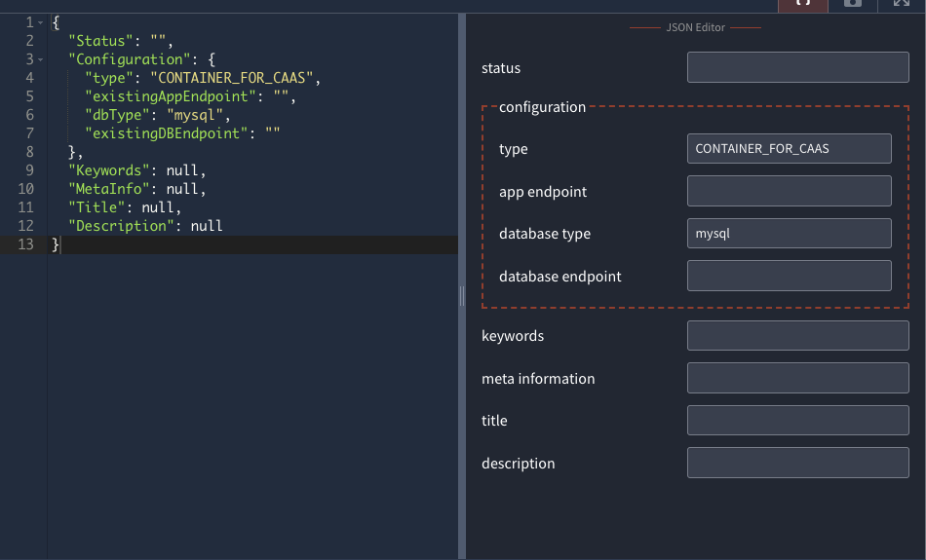Click the "description" form label
This screenshot has height=560, width=926.
coord(518,464)
